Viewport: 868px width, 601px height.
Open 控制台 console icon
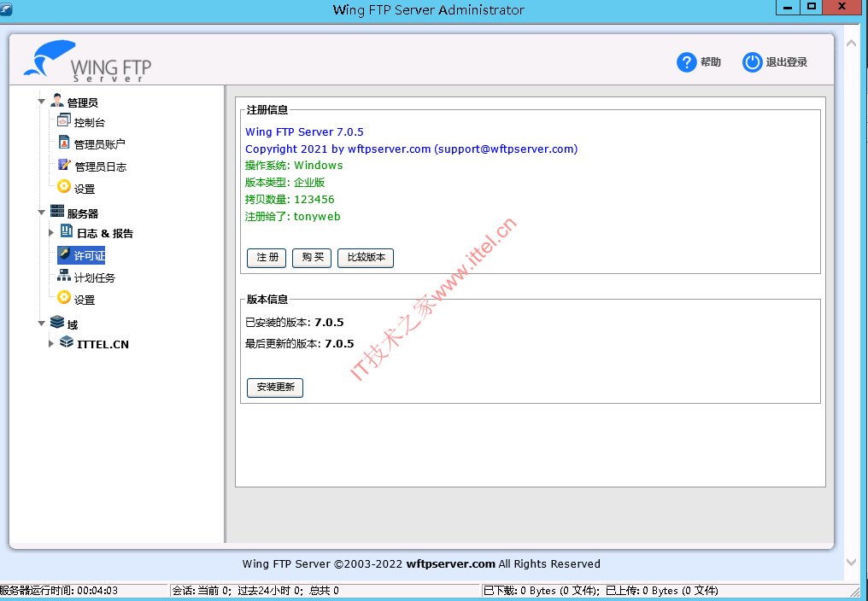tap(64, 120)
